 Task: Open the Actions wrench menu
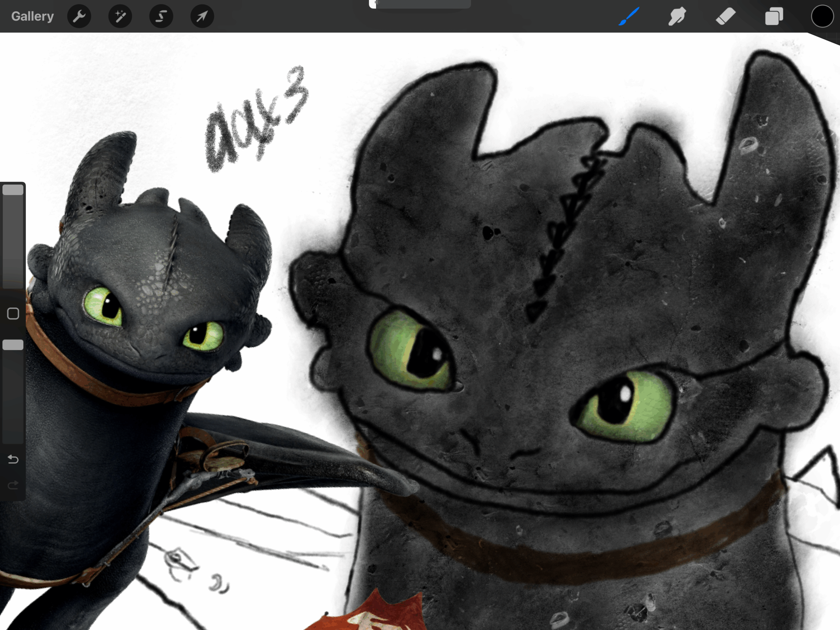pyautogui.click(x=79, y=16)
